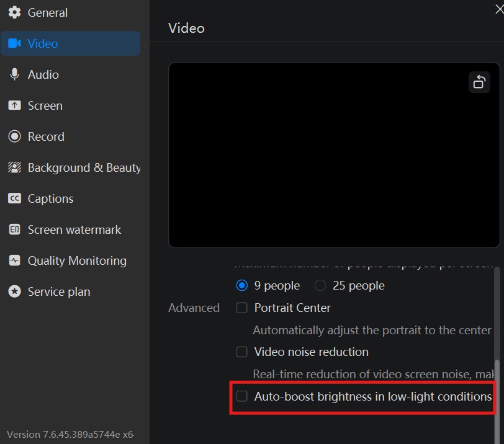
Task: Open Captions CC icon
Action: click(14, 198)
